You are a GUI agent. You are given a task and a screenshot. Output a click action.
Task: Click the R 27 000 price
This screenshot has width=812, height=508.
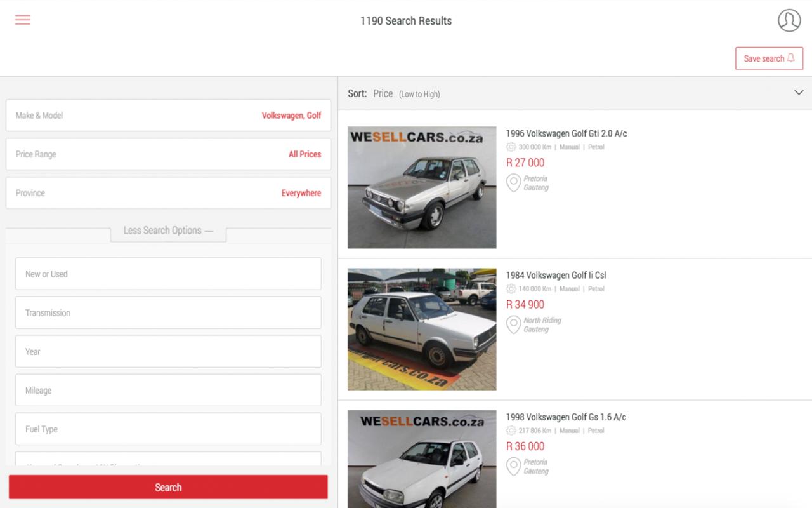coord(525,163)
